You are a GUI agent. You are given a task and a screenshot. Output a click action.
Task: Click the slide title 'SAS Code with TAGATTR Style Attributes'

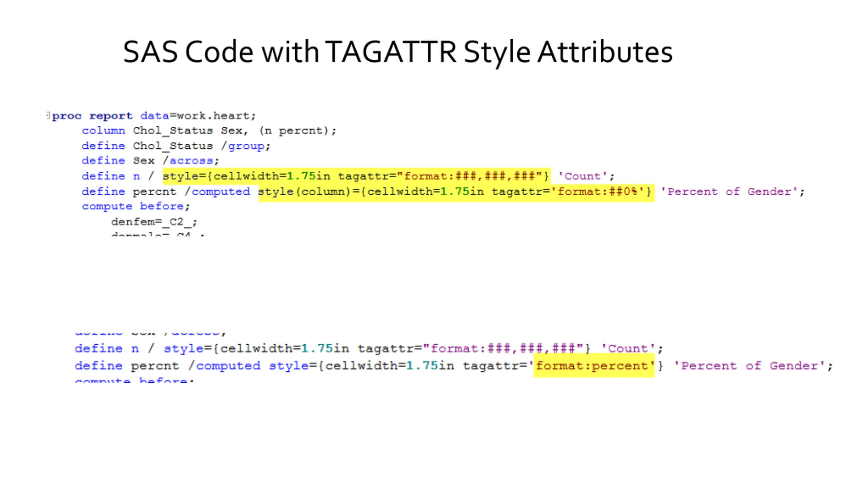click(x=398, y=52)
